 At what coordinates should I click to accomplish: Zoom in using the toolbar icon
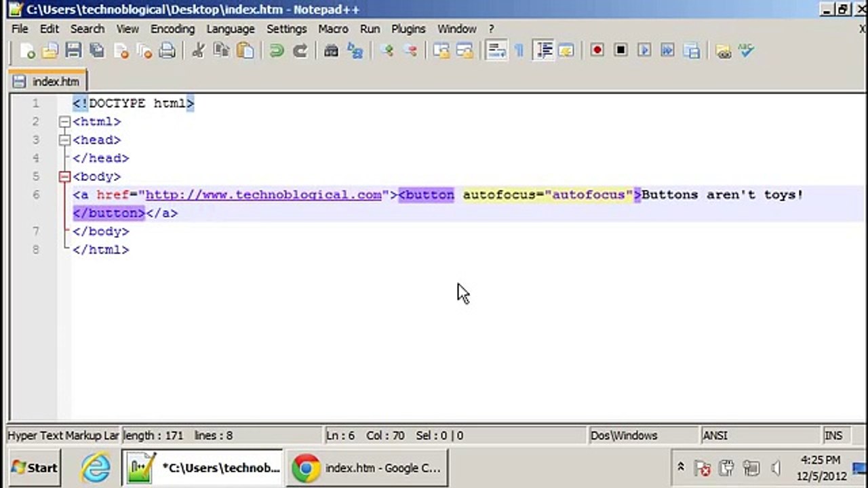[x=387, y=51]
